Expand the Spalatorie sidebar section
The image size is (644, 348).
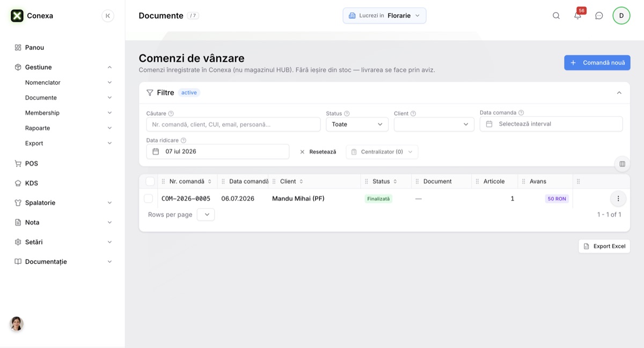pos(109,203)
